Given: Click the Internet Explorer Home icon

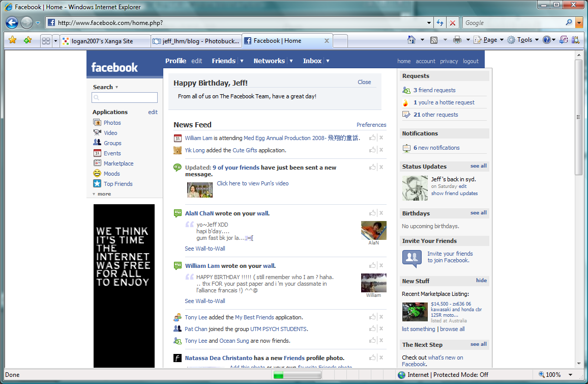Looking at the screenshot, I should coord(411,40).
